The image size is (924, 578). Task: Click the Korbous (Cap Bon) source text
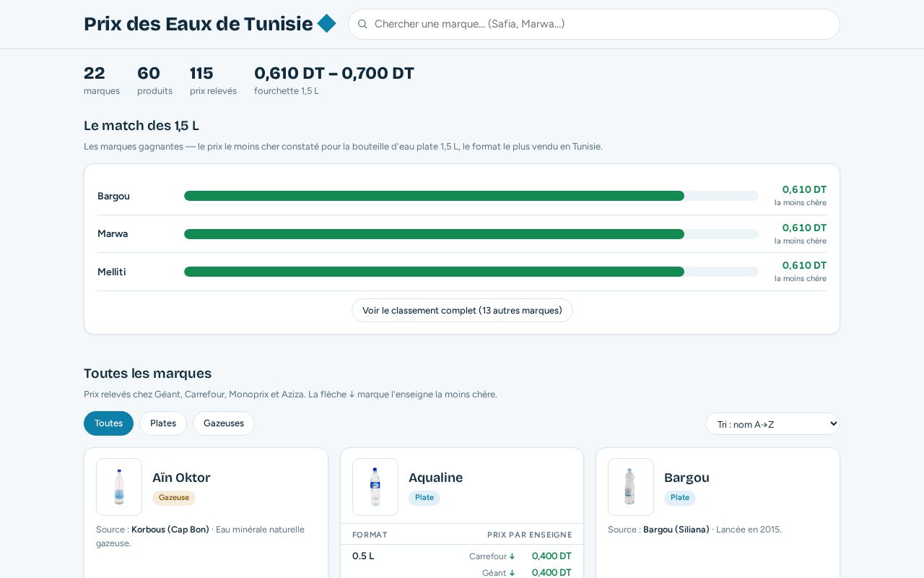click(170, 530)
